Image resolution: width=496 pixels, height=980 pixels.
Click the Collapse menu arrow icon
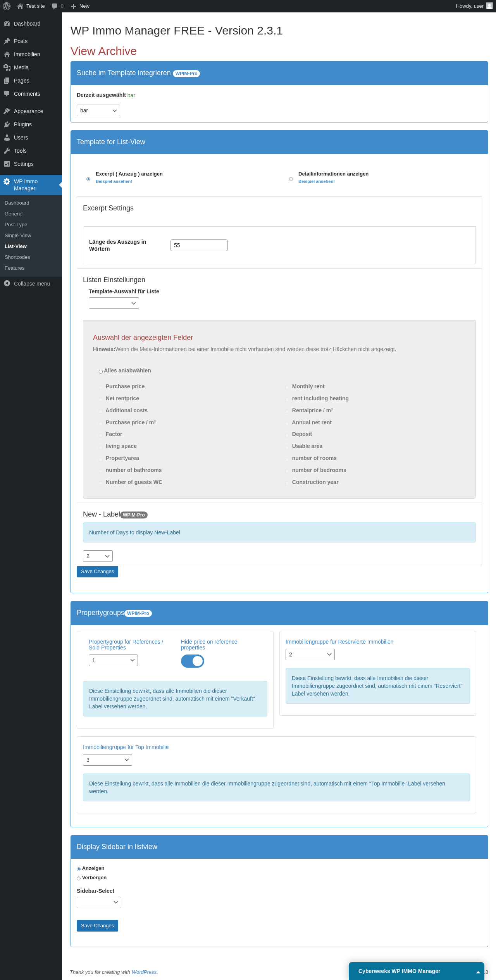(7, 284)
